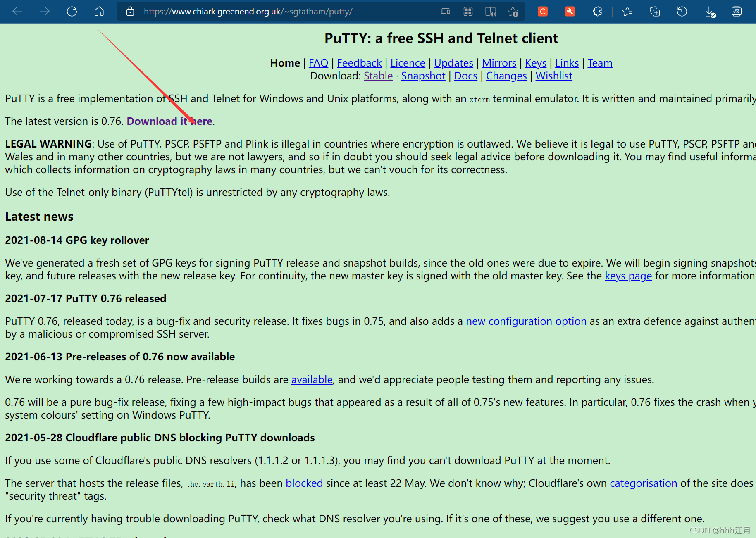The width and height of the screenshot is (756, 538).
Task: Open the Links page link
Action: (x=567, y=63)
